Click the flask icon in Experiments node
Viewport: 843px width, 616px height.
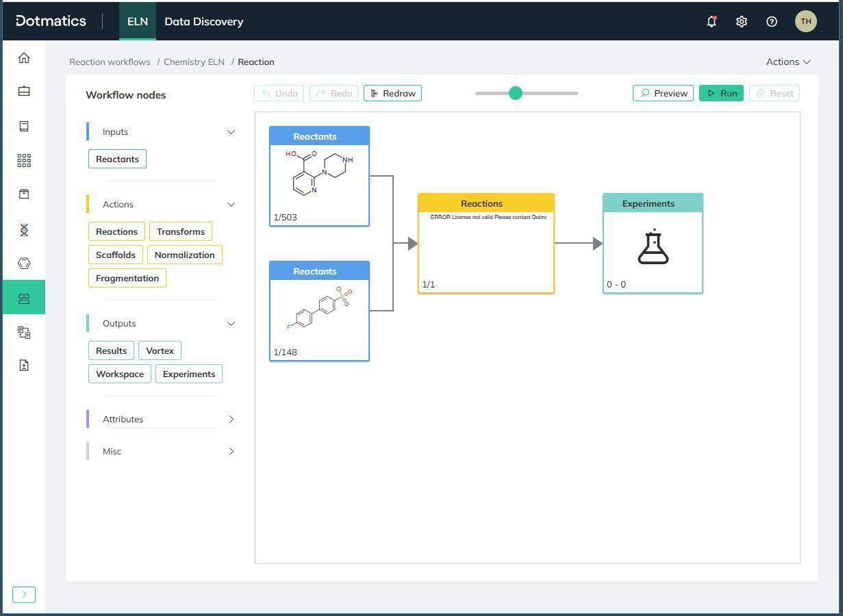pos(653,246)
